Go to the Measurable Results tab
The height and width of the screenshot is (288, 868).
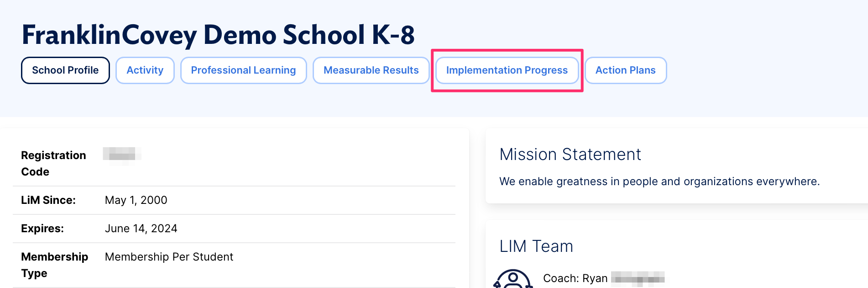click(371, 70)
